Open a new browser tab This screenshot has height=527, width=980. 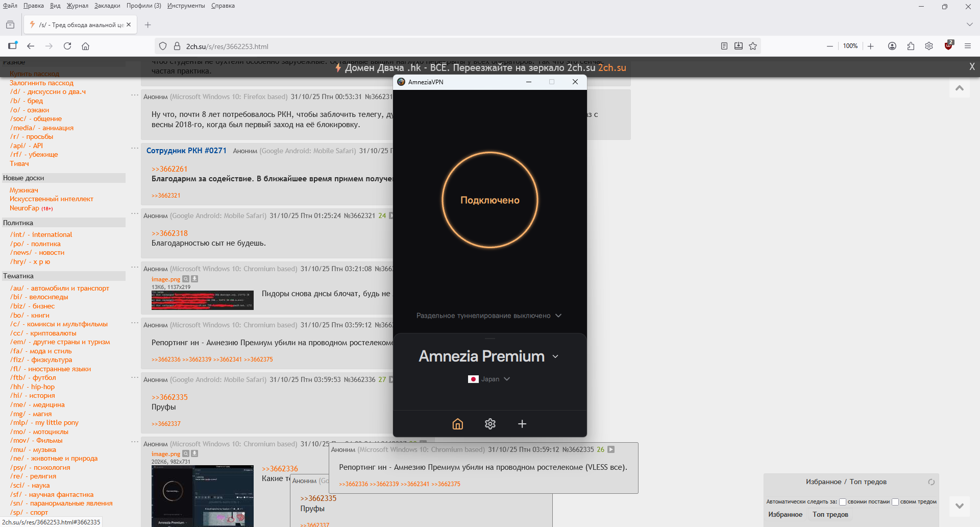pyautogui.click(x=148, y=25)
